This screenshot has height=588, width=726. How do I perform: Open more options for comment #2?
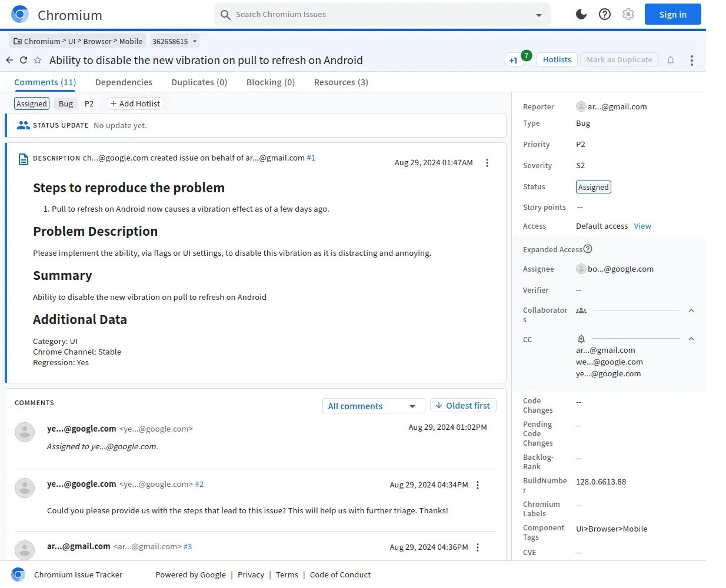tap(478, 485)
